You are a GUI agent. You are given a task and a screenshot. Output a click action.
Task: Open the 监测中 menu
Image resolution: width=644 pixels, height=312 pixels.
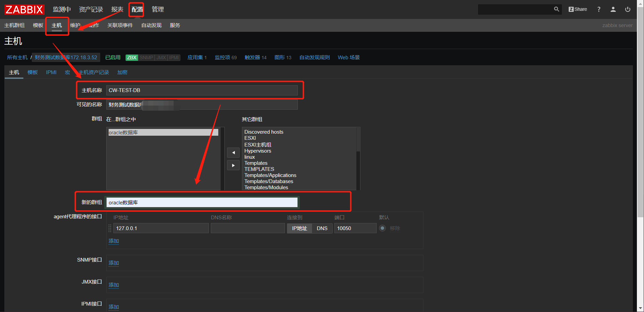tap(62, 9)
